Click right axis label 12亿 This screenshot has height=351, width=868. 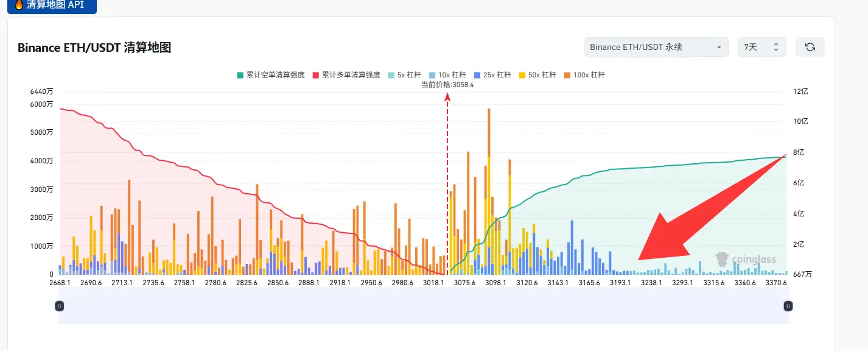(x=800, y=91)
